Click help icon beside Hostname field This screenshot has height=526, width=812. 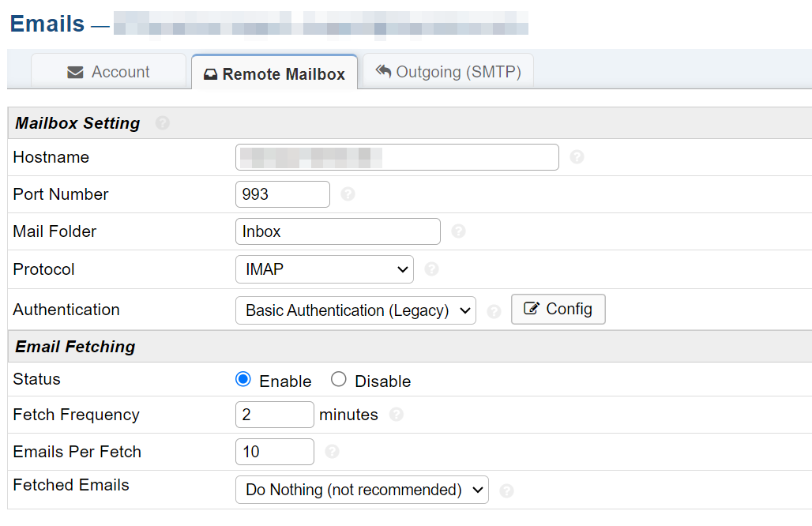click(577, 157)
